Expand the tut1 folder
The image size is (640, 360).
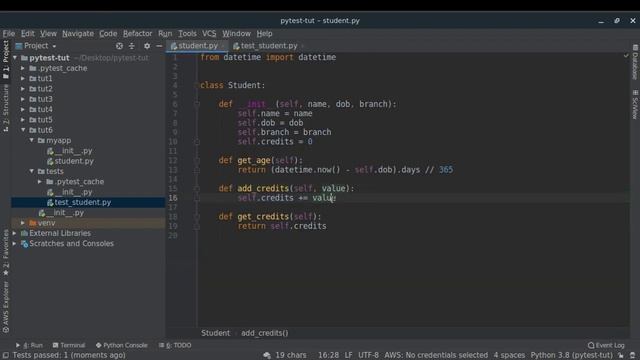tap(23, 78)
